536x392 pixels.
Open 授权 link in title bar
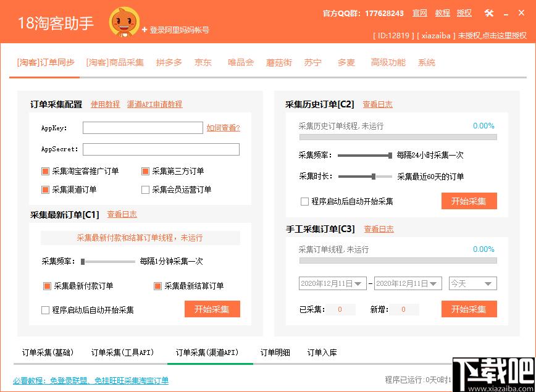464,14
